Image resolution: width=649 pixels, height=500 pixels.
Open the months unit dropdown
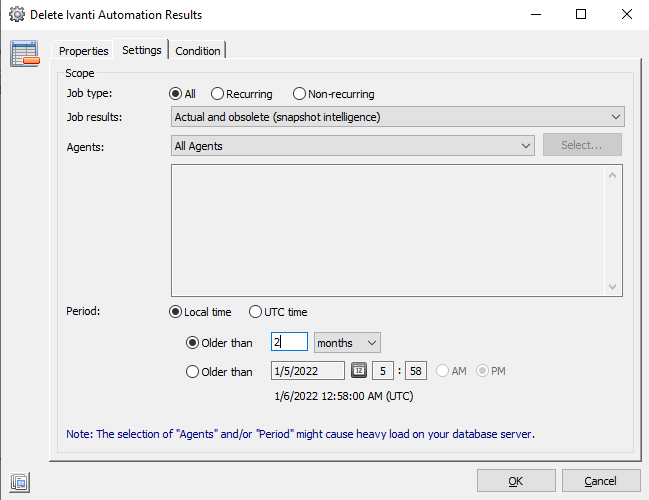347,343
